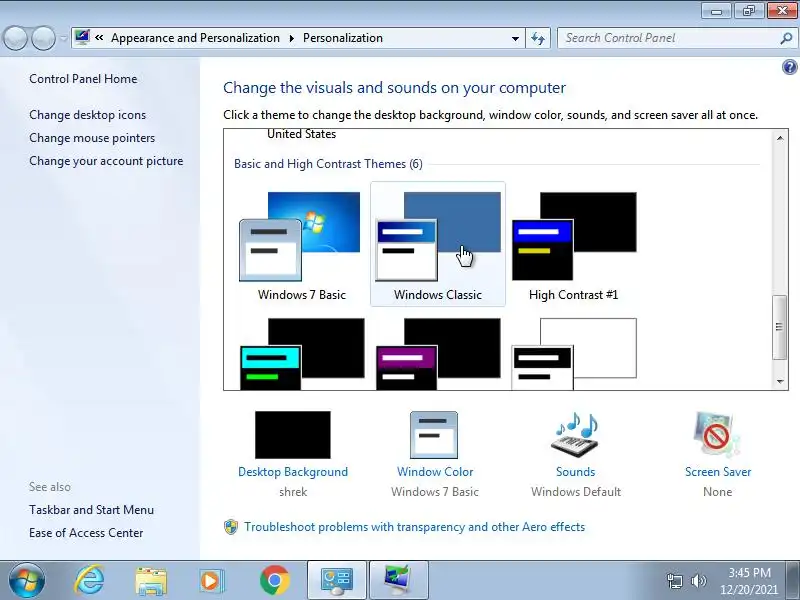
Task: Pick the purple high contrast theme thumbnail
Action: click(x=438, y=354)
